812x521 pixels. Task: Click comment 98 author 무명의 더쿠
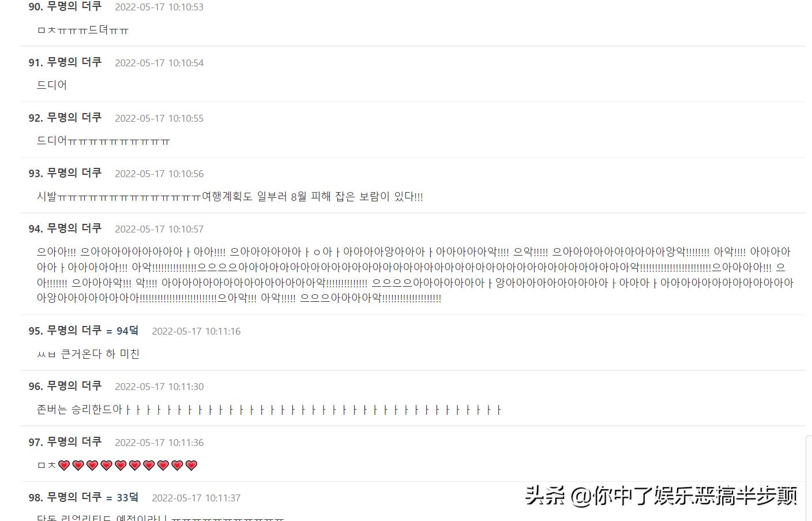click(74, 497)
